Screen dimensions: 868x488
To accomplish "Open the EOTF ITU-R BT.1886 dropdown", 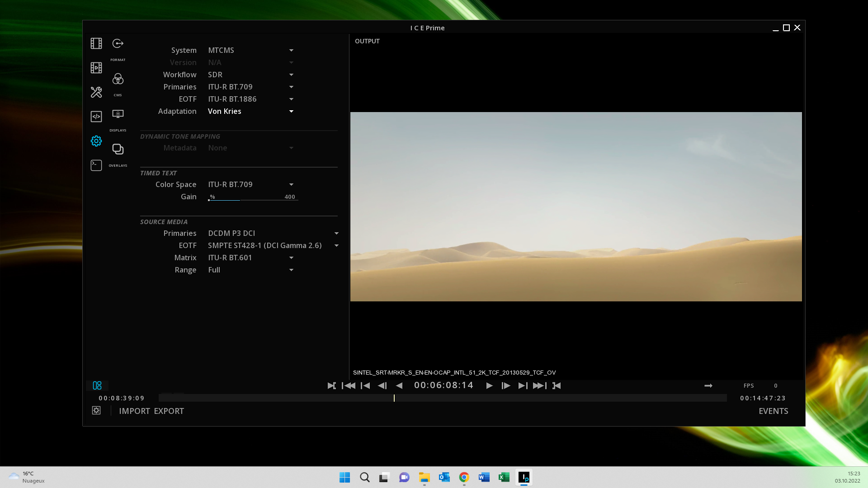I will 251,99.
